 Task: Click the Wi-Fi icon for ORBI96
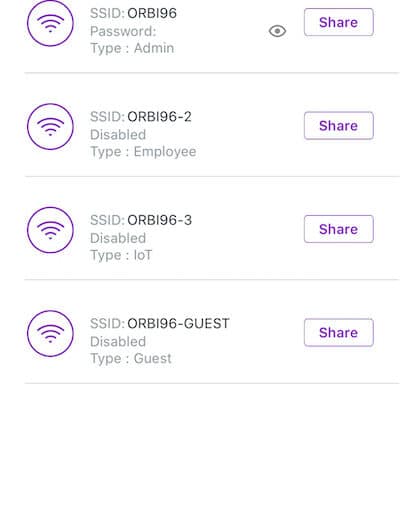pos(50,23)
